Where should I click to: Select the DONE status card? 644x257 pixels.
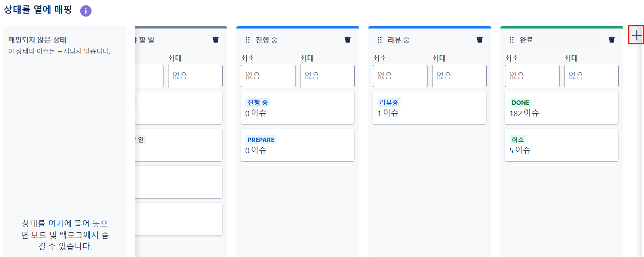(x=561, y=107)
